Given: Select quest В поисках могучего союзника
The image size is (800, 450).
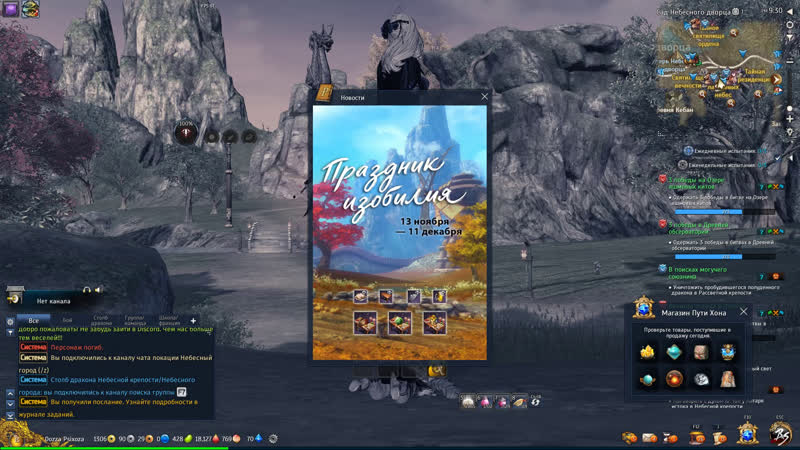Looking at the screenshot, I should coord(698,272).
